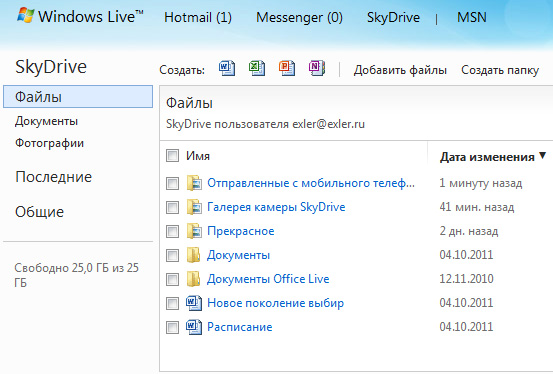The height and width of the screenshot is (374, 553).
Task: Sort by the Имя column header
Action: click(198, 156)
